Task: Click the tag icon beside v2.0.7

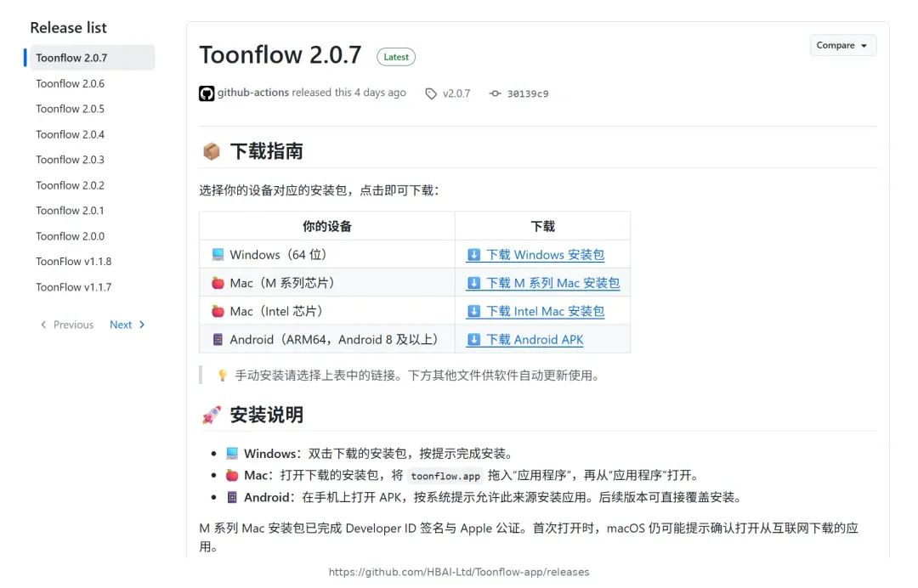Action: [x=431, y=93]
